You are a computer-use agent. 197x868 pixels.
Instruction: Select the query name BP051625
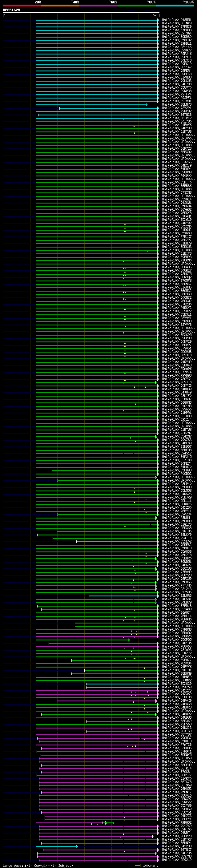coord(11,10)
